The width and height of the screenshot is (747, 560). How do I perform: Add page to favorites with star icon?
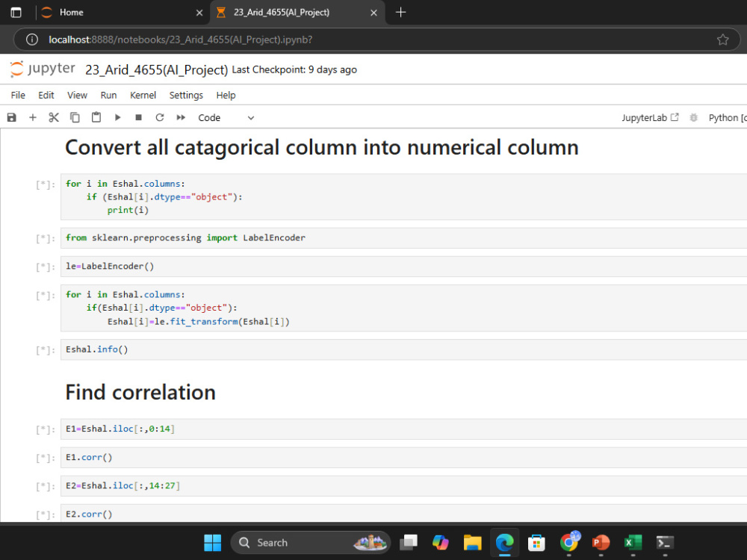[722, 40]
